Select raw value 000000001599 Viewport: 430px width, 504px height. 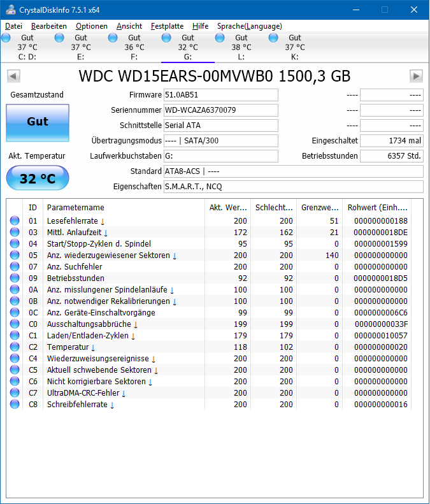click(x=381, y=243)
